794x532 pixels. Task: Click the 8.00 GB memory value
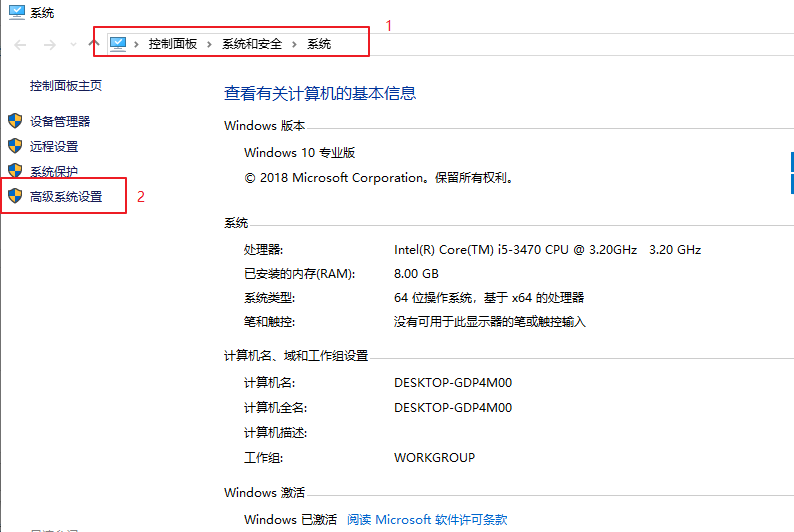point(416,274)
